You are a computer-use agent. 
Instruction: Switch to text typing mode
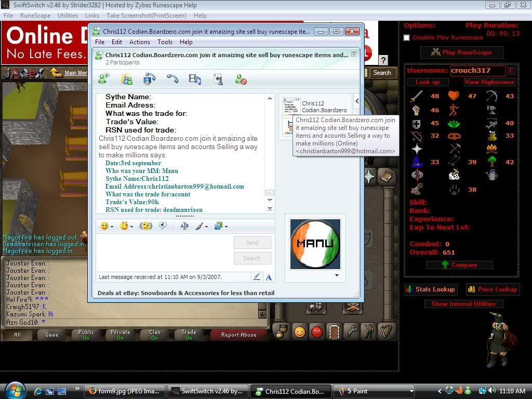[x=269, y=277]
